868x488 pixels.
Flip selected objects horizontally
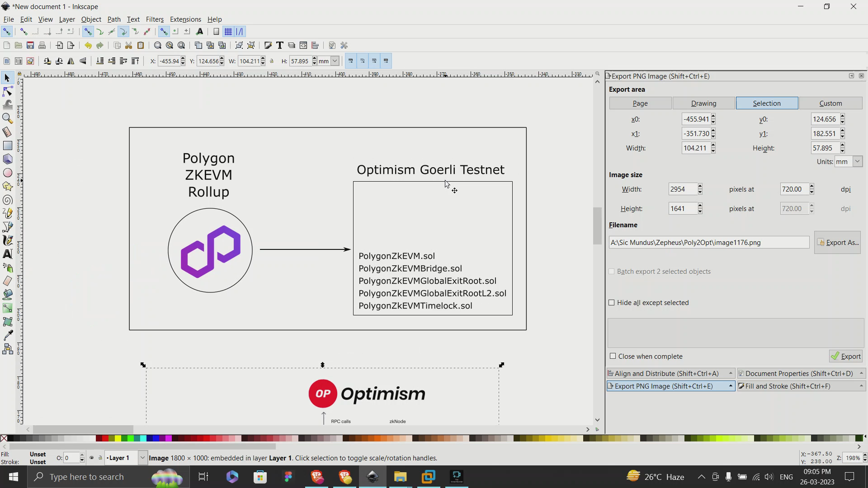pos(71,61)
